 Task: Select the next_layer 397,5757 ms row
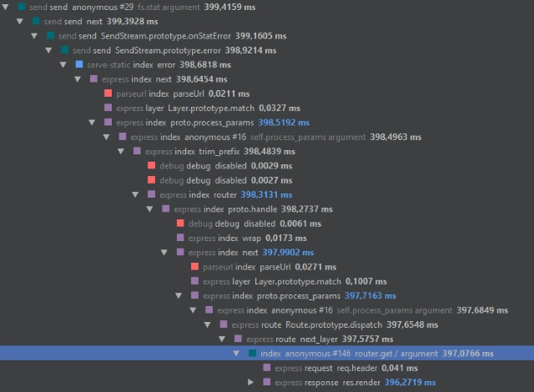267,339
